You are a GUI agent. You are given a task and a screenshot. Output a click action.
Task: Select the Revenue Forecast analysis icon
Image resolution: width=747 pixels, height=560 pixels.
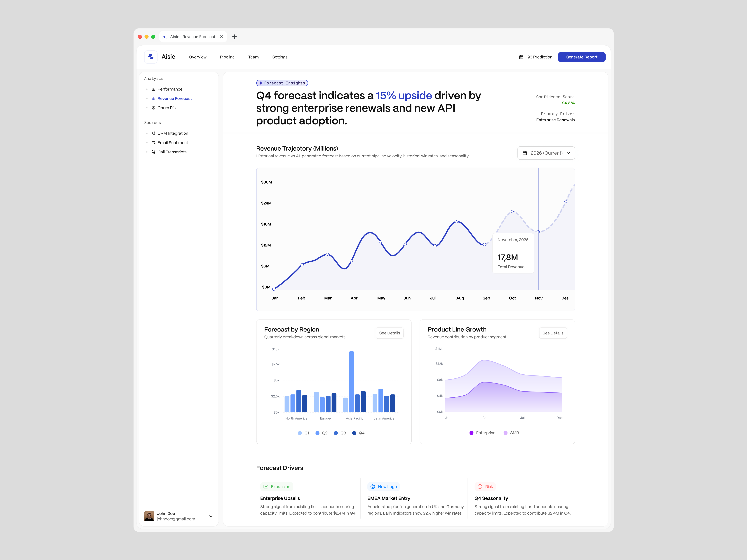pyautogui.click(x=154, y=98)
